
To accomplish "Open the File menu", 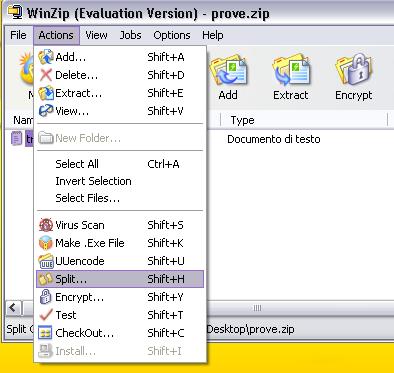I will point(18,35).
